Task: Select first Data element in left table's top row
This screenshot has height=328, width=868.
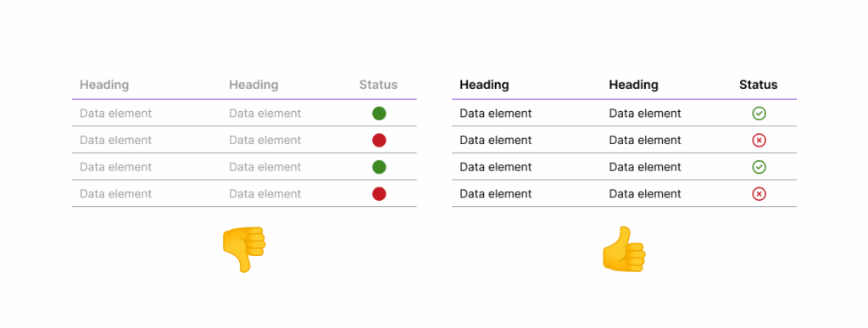Action: [x=115, y=114]
